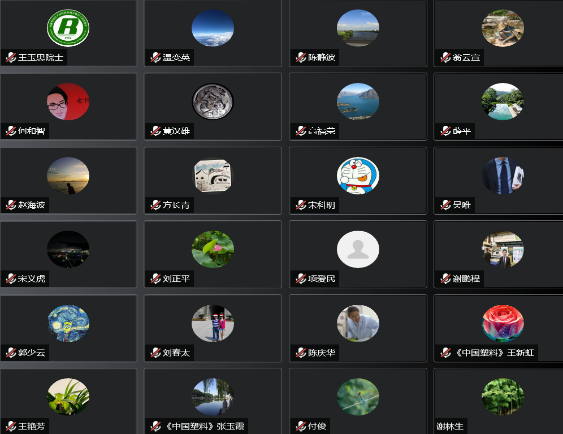
Task: Select the bird on branch avatar
Action: click(358, 397)
